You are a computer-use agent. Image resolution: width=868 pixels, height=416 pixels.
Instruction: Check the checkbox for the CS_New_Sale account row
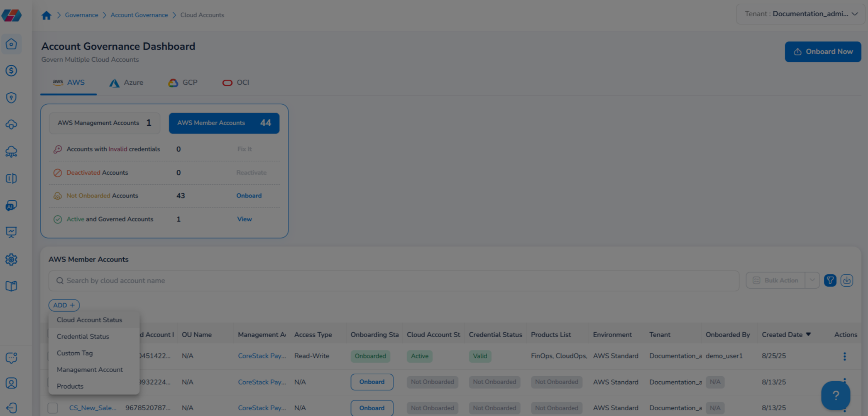[x=52, y=408]
